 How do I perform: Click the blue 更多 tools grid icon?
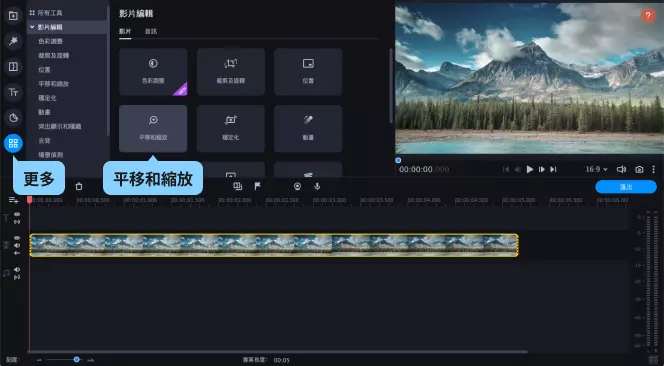click(x=13, y=143)
